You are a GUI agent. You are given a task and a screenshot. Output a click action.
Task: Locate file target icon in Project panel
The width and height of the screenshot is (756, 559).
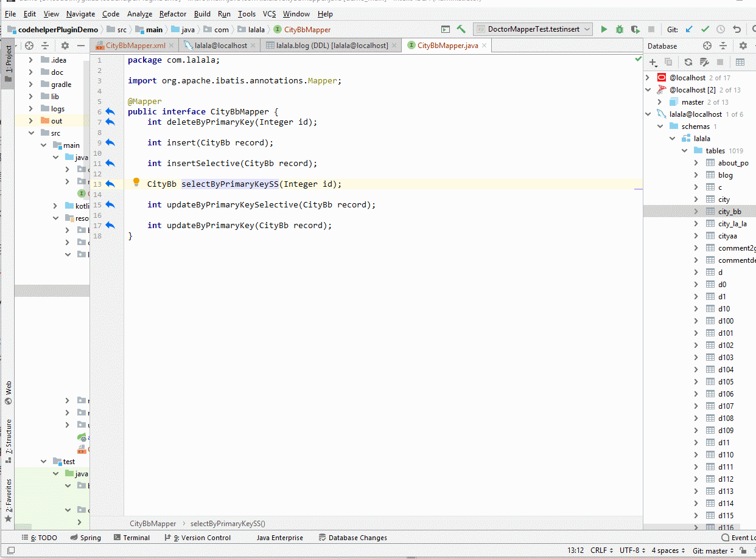point(29,46)
